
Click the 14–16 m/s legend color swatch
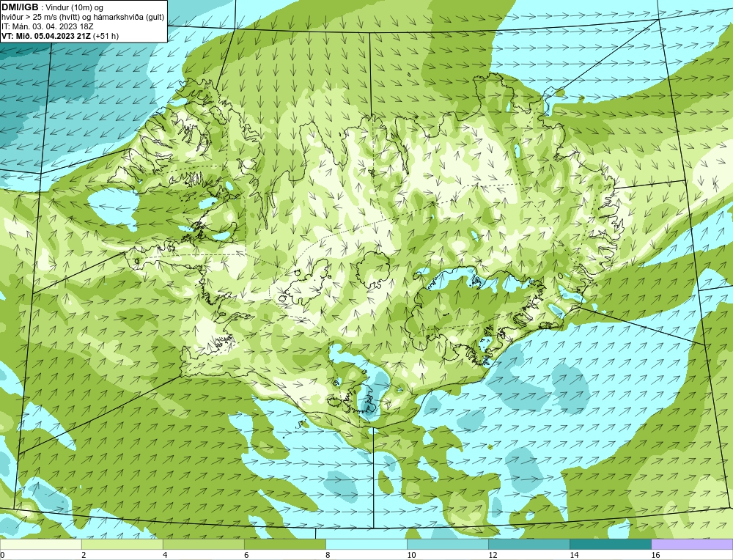click(611, 544)
